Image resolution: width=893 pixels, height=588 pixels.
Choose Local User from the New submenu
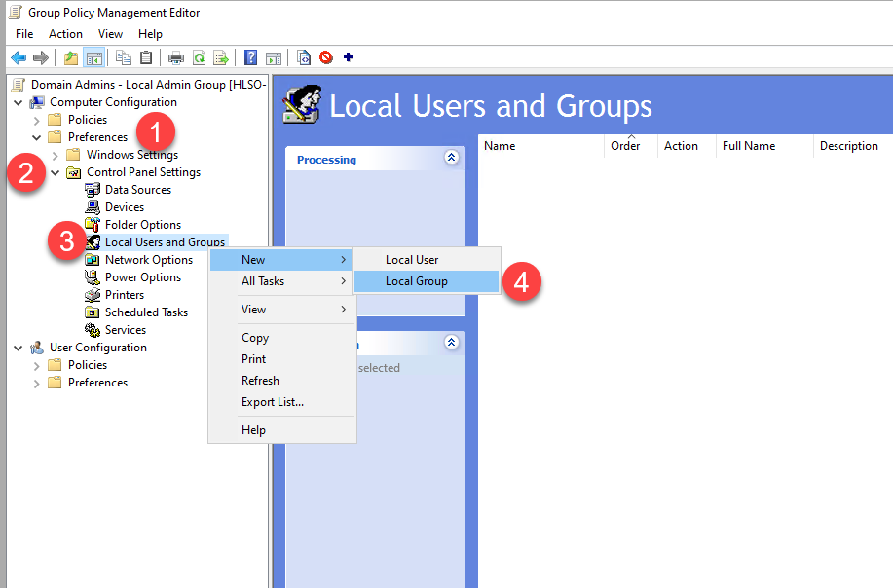411,260
